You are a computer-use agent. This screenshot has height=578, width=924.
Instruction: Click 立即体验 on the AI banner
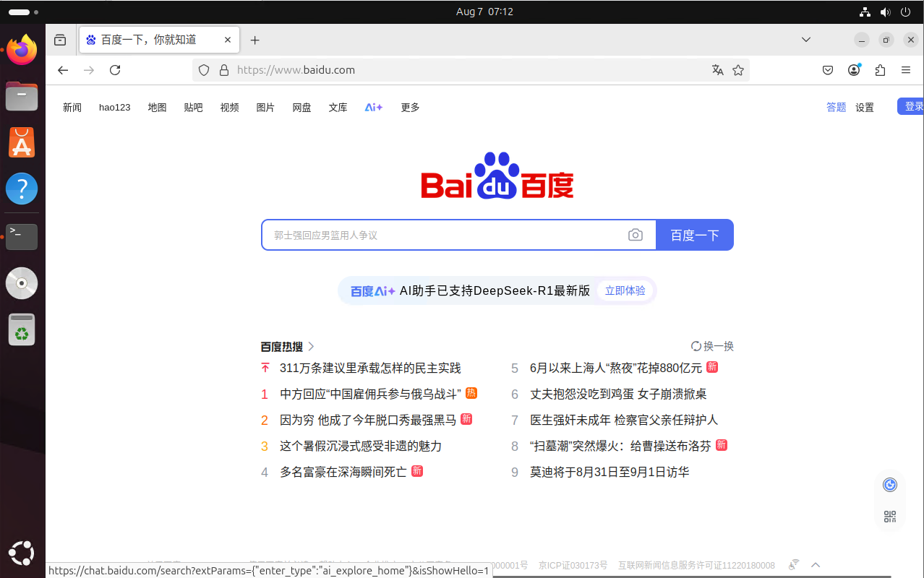pyautogui.click(x=625, y=290)
